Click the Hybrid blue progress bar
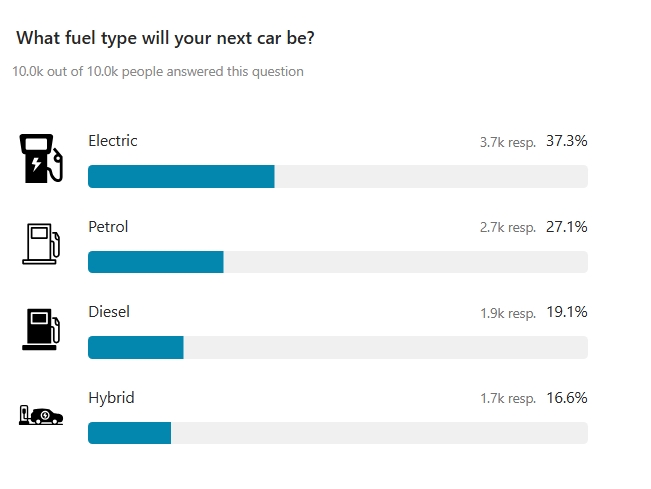The width and height of the screenshot is (651, 489). pyautogui.click(x=130, y=433)
